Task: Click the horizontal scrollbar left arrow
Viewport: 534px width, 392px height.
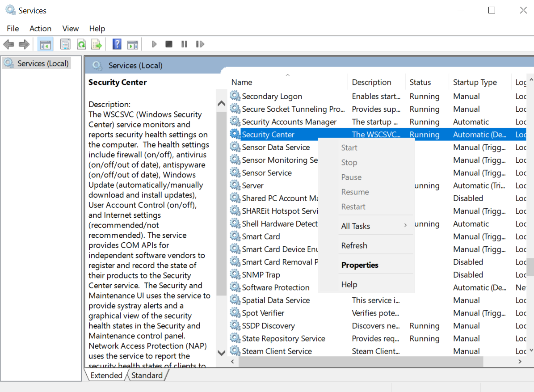Action: click(x=233, y=361)
